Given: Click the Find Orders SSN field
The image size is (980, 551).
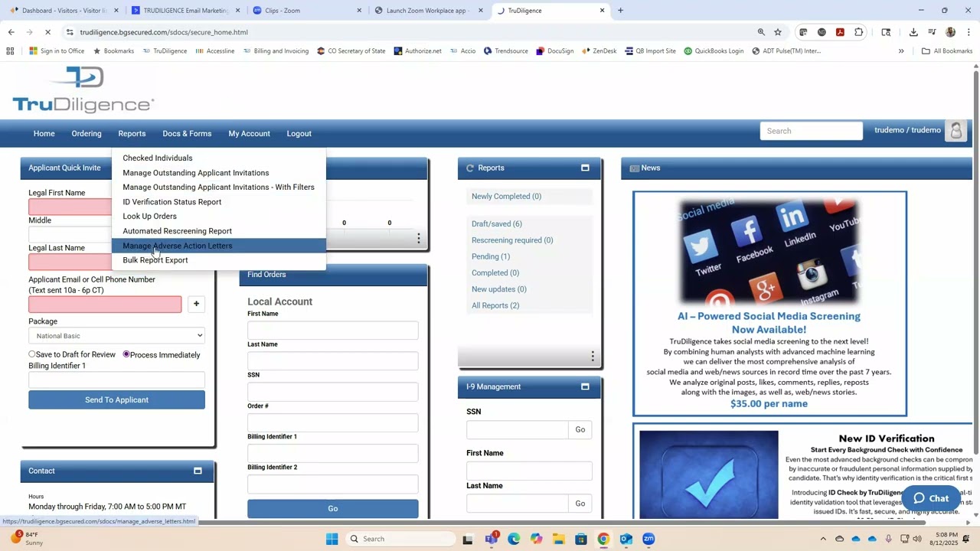Looking at the screenshot, I should pyautogui.click(x=333, y=391).
